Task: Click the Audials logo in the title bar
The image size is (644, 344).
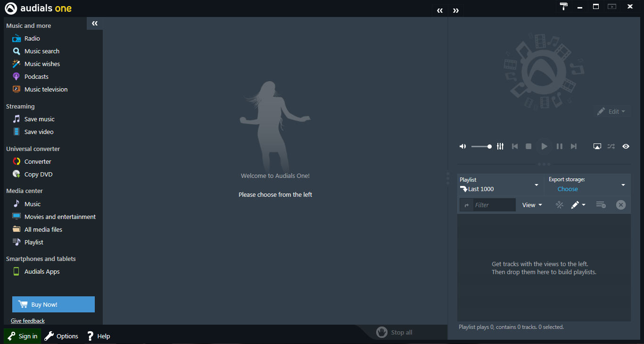Action: coord(11,8)
